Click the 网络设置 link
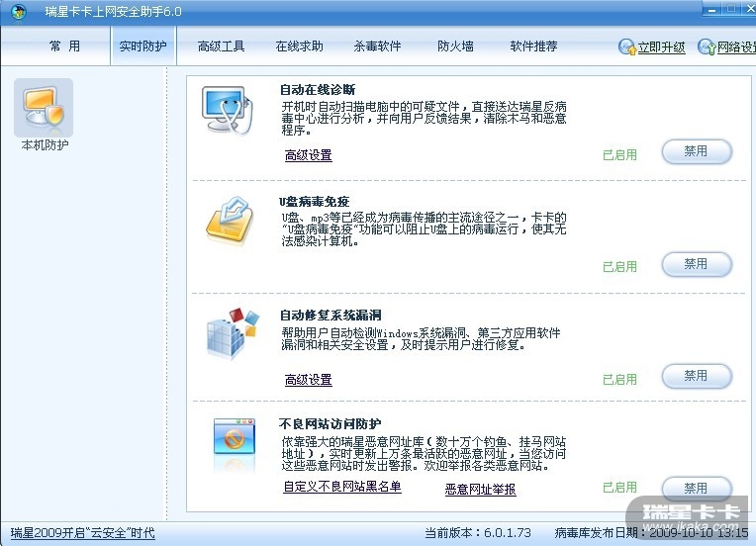The image size is (756, 546). (736, 47)
